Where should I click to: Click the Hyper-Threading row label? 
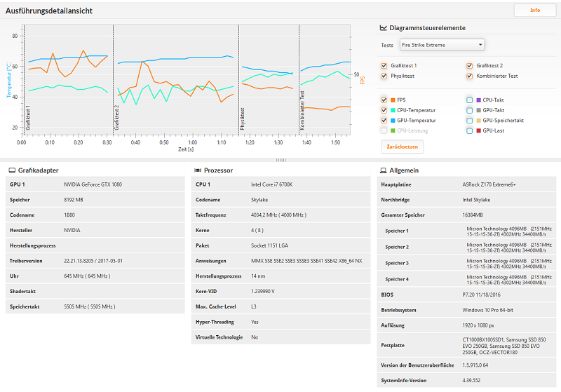click(215, 322)
